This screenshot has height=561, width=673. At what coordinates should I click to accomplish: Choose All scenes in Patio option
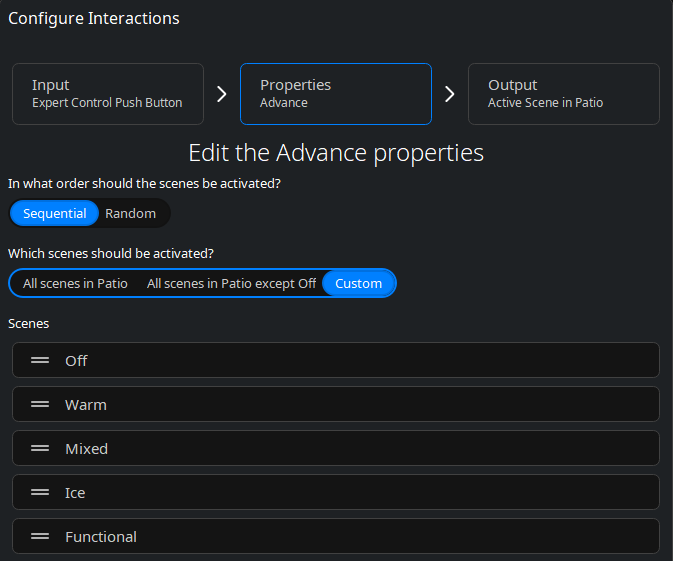pyautogui.click(x=75, y=283)
